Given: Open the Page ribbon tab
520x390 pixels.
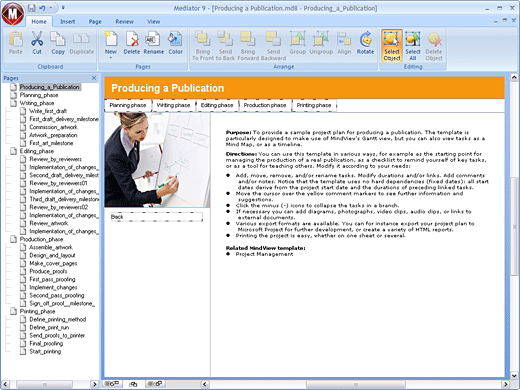Looking at the screenshot, I should (x=95, y=22).
